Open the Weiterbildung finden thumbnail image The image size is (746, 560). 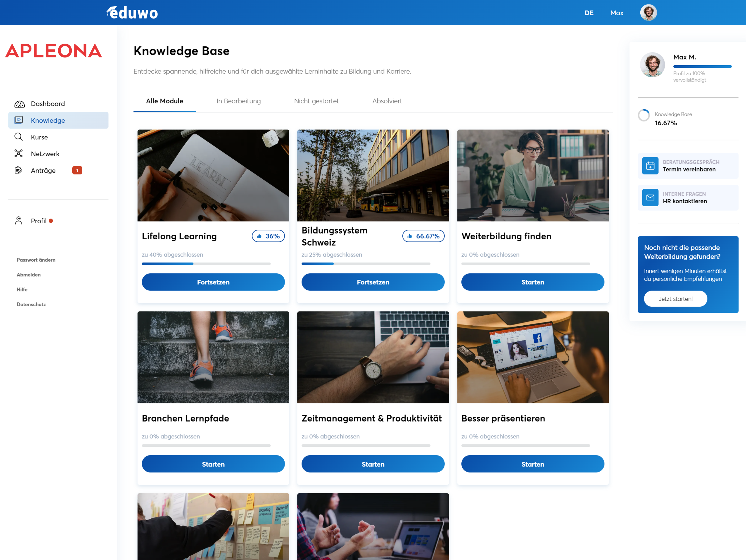[532, 175]
